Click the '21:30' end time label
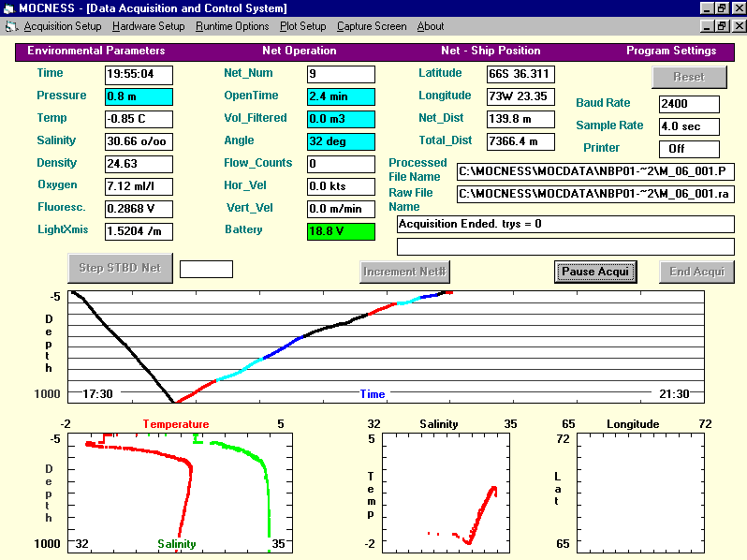This screenshot has height=560, width=747. click(x=674, y=394)
